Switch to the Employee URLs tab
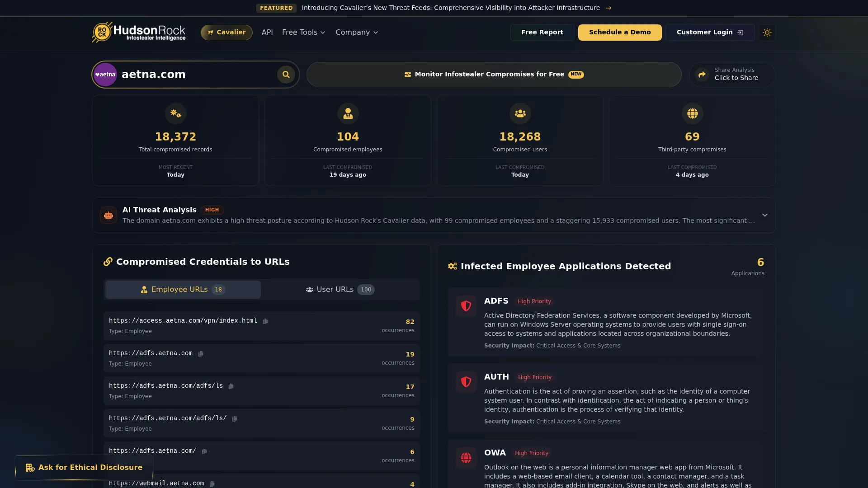Viewport: 868px width, 488px height. click(x=183, y=290)
